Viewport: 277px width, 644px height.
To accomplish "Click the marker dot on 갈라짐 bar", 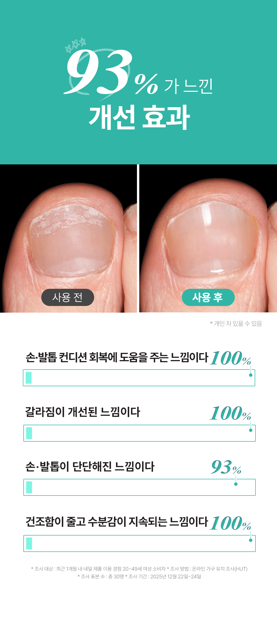I will click(x=251, y=430).
